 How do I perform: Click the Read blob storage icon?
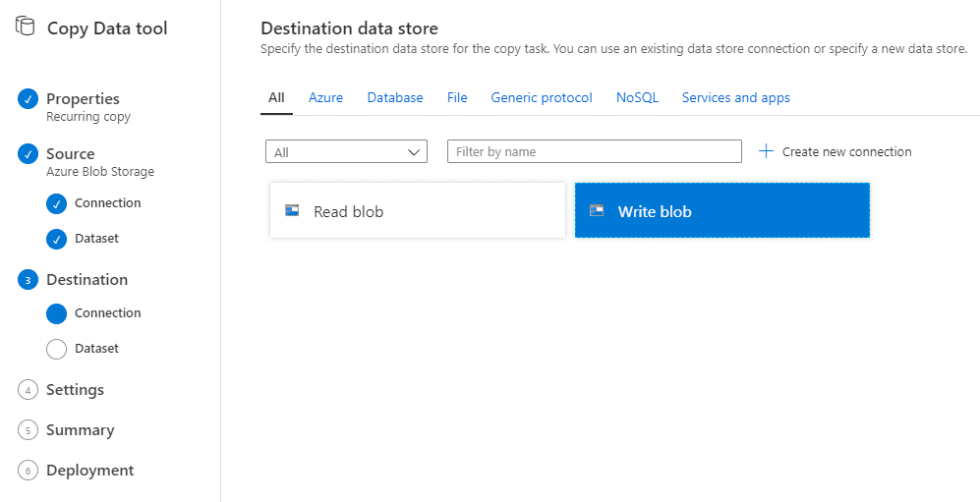[x=292, y=210]
